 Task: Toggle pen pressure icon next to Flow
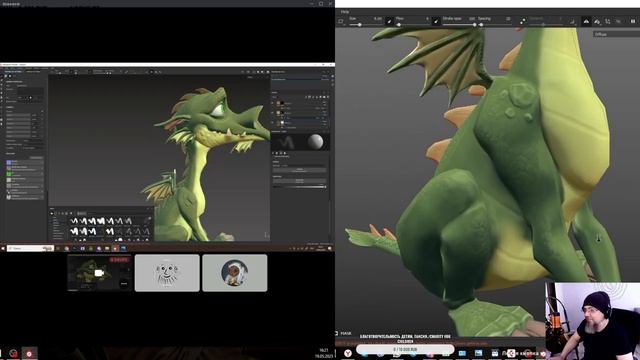pos(436,21)
